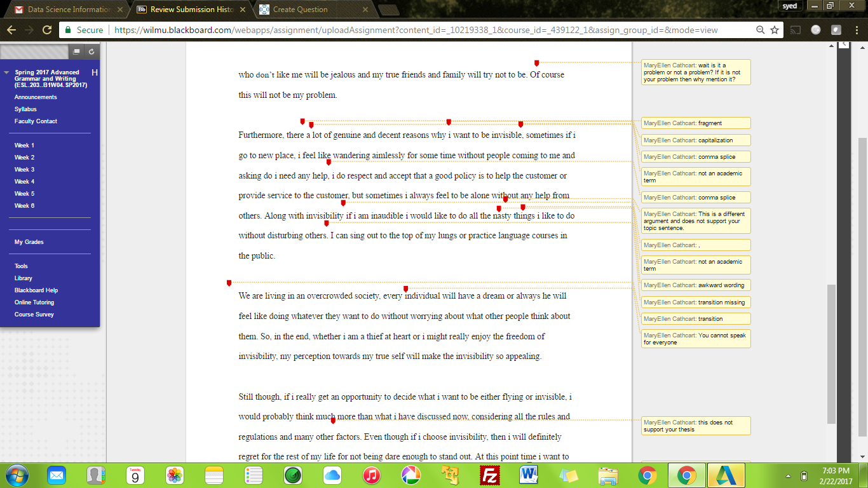Image resolution: width=868 pixels, height=488 pixels.
Task: Click the zoom magnifier icon in address bar
Action: pyautogui.click(x=761, y=30)
